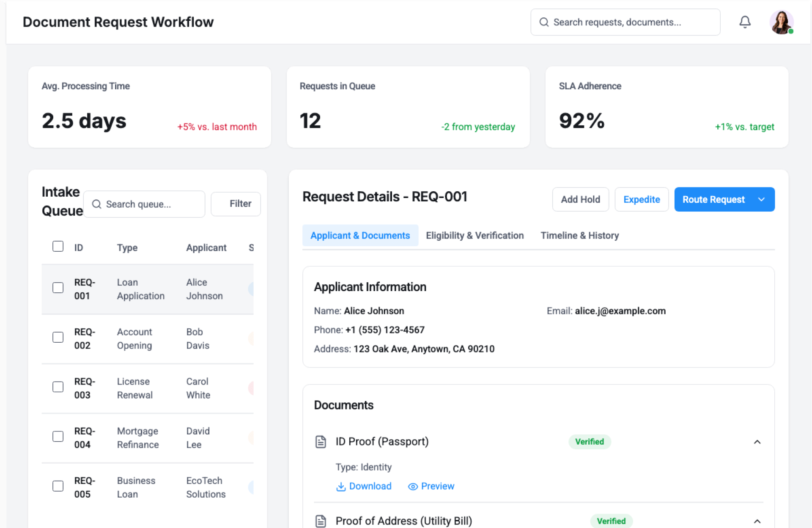Check the REQ-001 row checkbox
The height and width of the screenshot is (528, 812).
[x=58, y=288]
